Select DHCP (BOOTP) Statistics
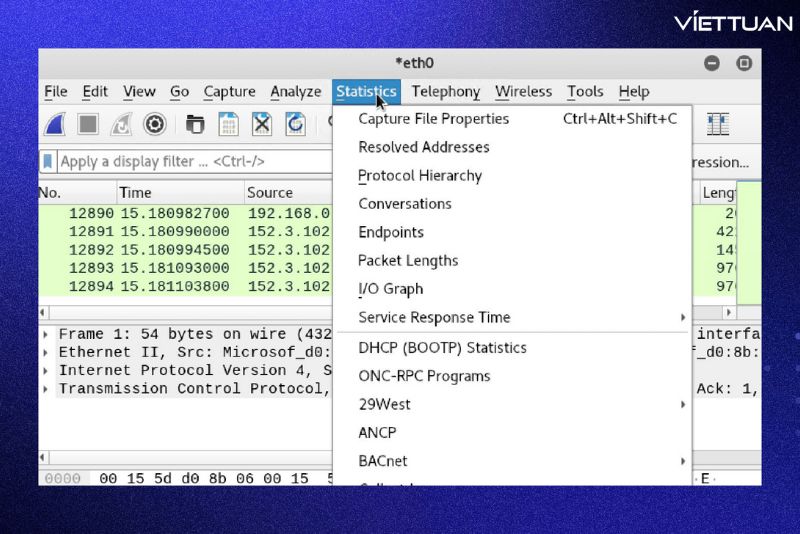 click(512, 348)
